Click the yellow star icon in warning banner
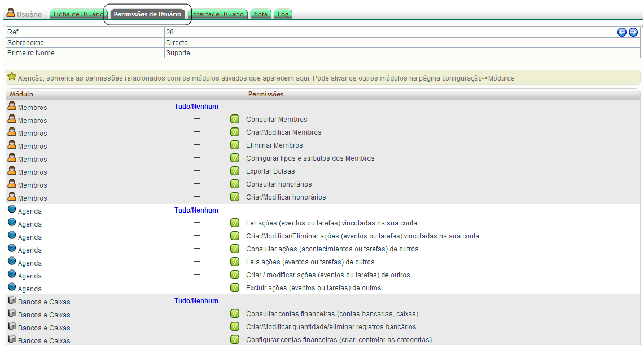The image size is (644, 345). click(12, 77)
